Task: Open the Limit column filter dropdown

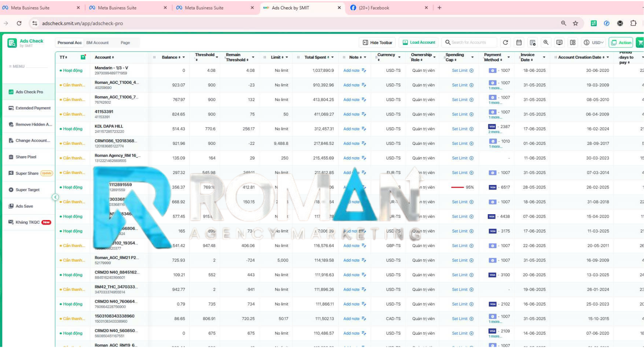Action: coord(287,57)
